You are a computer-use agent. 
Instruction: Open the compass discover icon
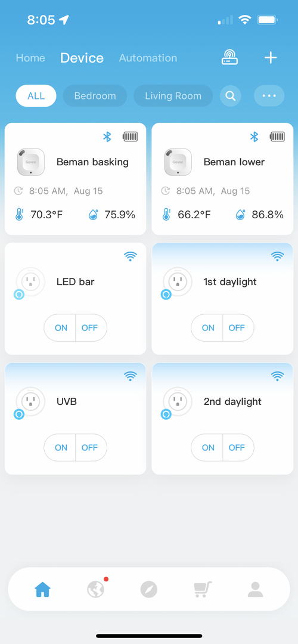tap(148, 589)
